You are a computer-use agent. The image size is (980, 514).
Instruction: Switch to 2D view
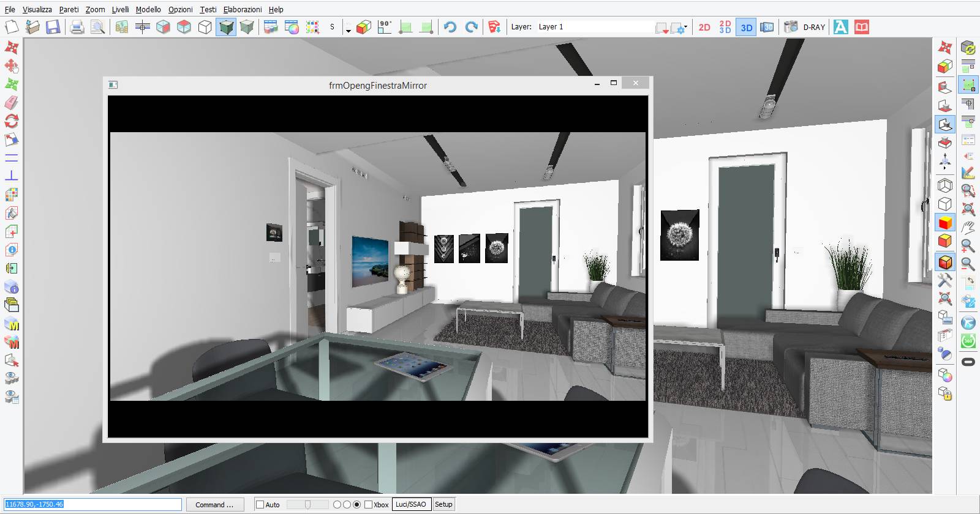(x=704, y=27)
